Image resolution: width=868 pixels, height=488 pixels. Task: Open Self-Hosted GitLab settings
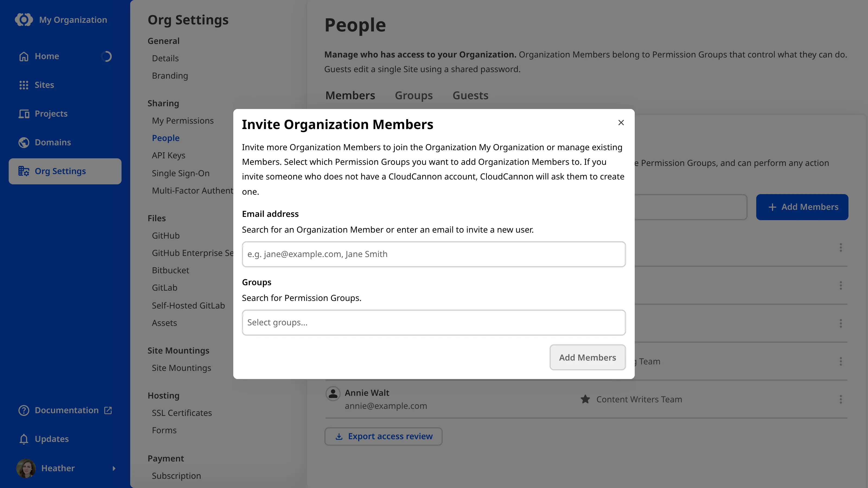pos(188,306)
